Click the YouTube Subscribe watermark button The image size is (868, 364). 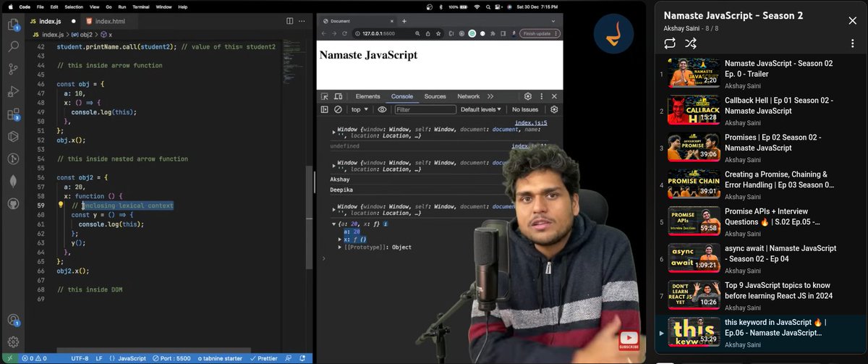point(629,340)
